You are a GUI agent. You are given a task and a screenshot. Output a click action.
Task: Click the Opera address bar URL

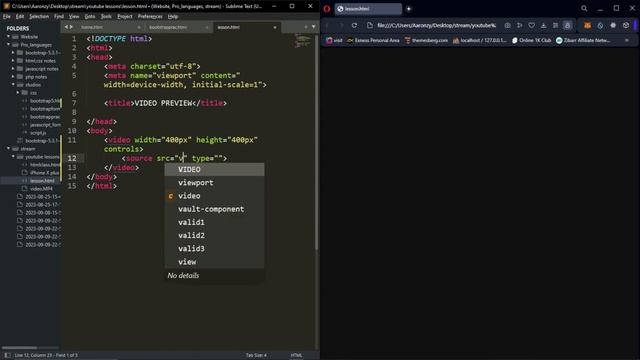click(x=436, y=25)
